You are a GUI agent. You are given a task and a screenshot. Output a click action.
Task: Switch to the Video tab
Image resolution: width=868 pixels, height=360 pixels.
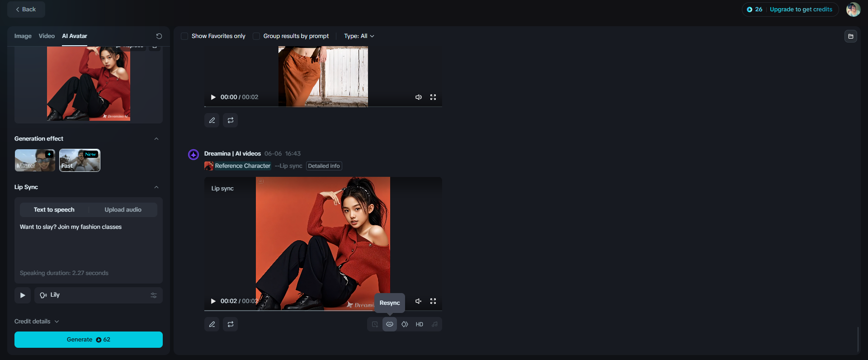click(x=47, y=36)
